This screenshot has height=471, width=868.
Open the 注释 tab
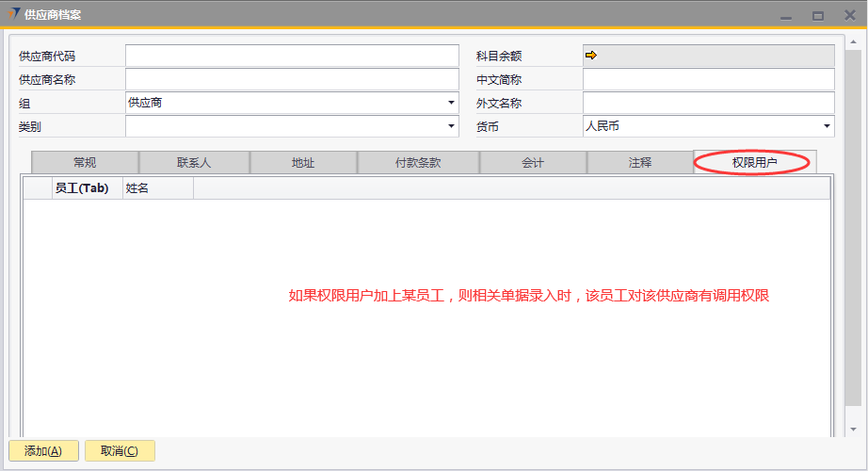(x=640, y=163)
